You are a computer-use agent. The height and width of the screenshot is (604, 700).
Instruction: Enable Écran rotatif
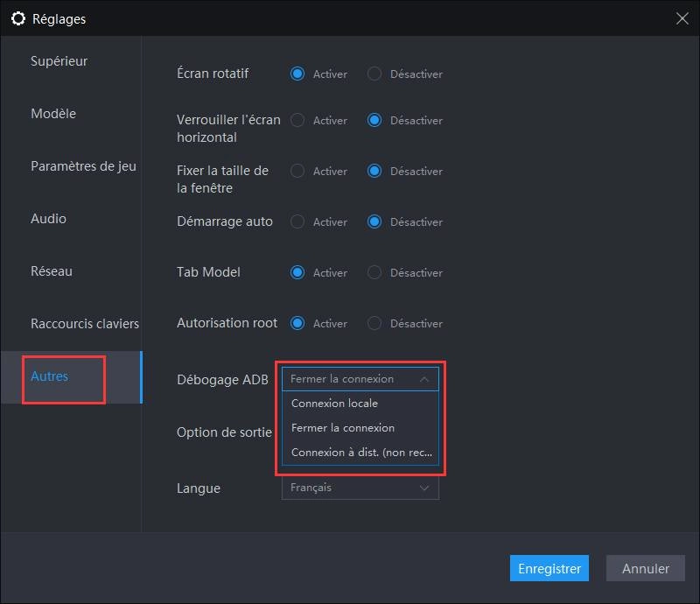(x=298, y=74)
